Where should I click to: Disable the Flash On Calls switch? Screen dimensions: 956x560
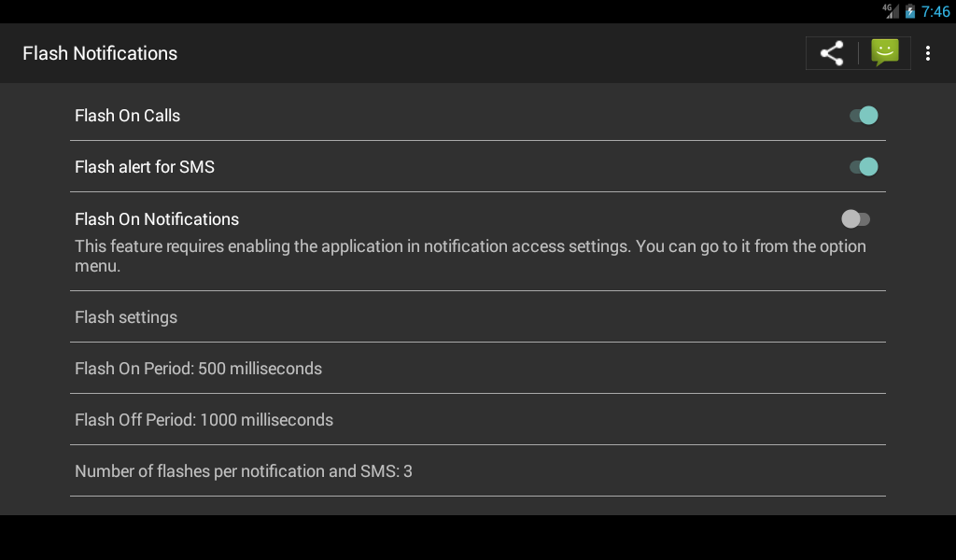coord(864,116)
